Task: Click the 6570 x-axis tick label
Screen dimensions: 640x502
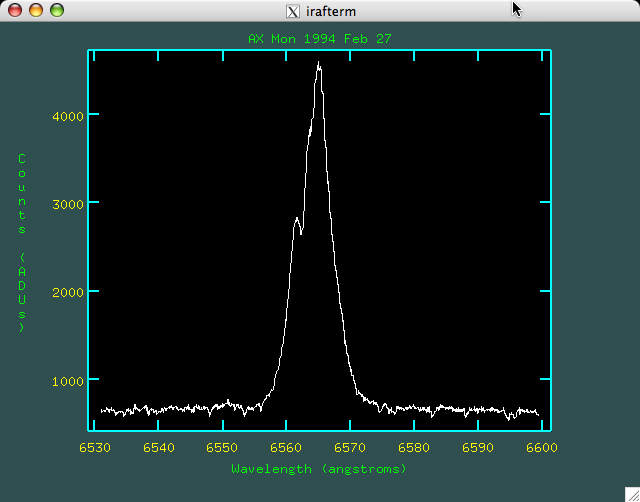Action: [x=350, y=448]
